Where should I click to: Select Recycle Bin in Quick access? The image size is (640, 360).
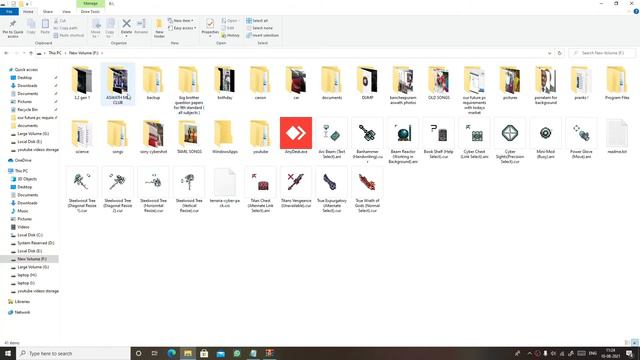(x=27, y=110)
